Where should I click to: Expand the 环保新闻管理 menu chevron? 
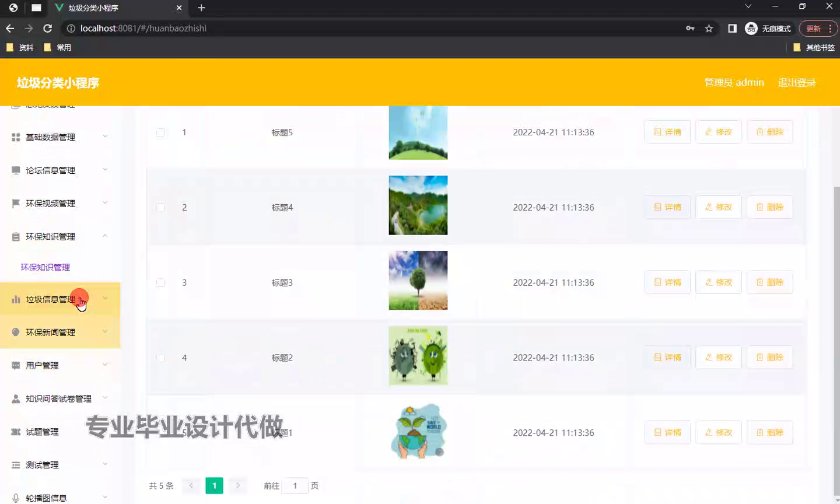pos(105,332)
